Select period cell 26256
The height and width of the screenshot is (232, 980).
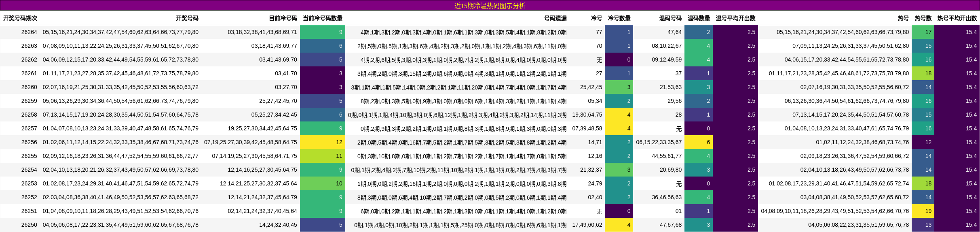click(29, 142)
